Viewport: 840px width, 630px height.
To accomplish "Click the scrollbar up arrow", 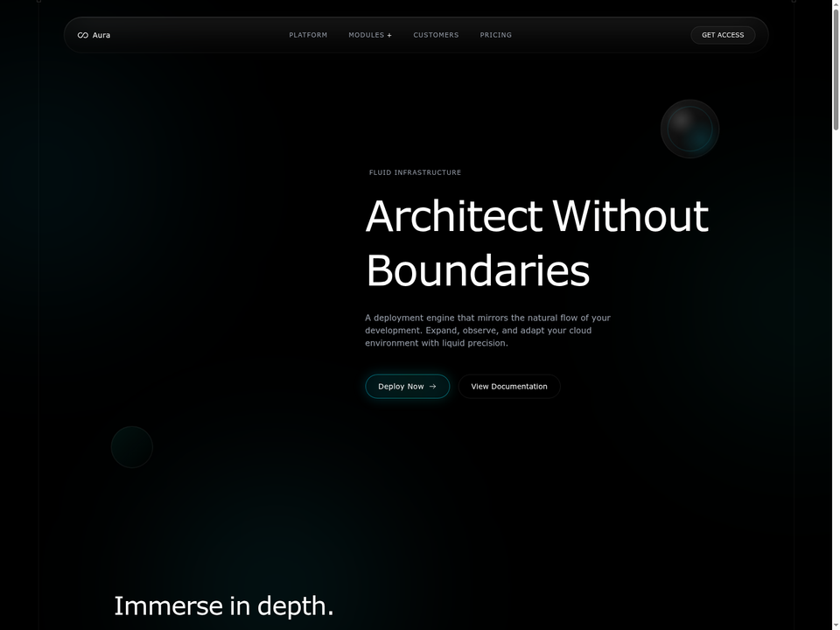I will point(836,4).
